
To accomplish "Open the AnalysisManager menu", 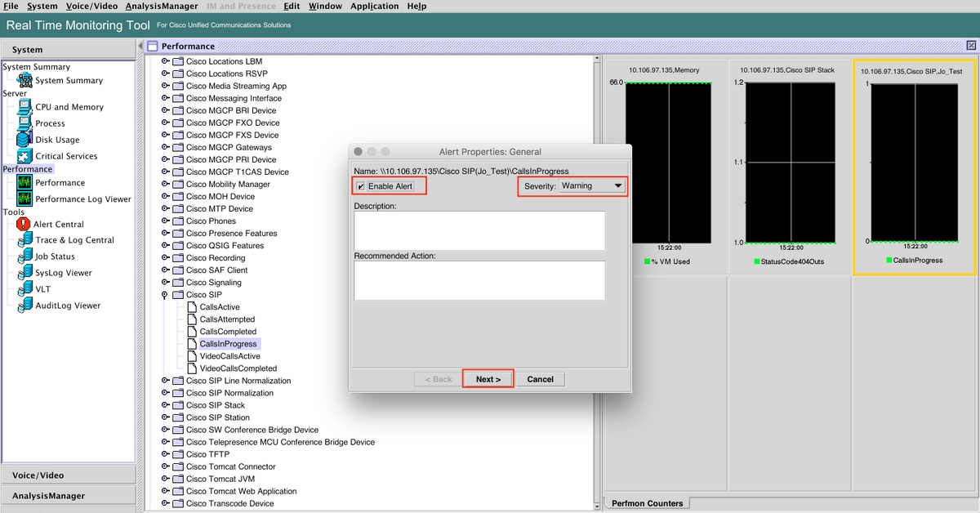I will (162, 6).
